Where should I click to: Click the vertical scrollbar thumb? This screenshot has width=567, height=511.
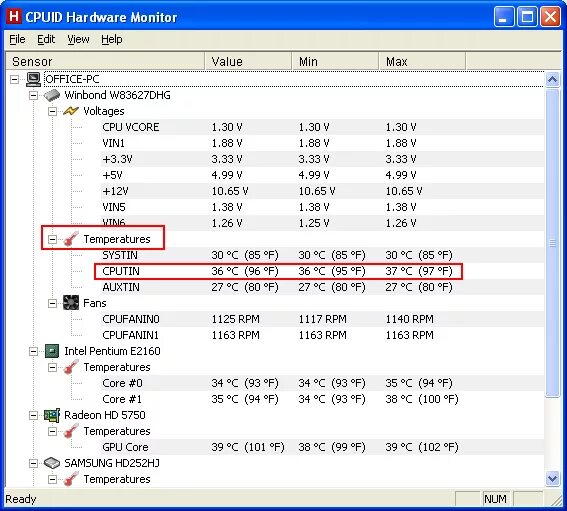552,243
